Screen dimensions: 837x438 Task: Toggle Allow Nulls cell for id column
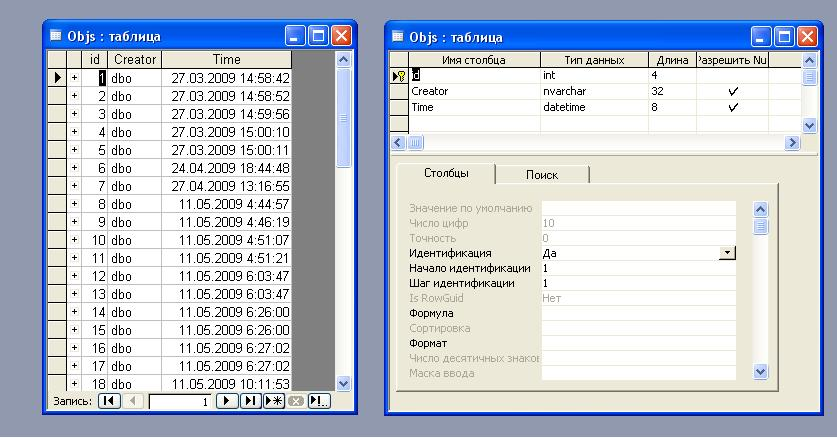[732, 75]
